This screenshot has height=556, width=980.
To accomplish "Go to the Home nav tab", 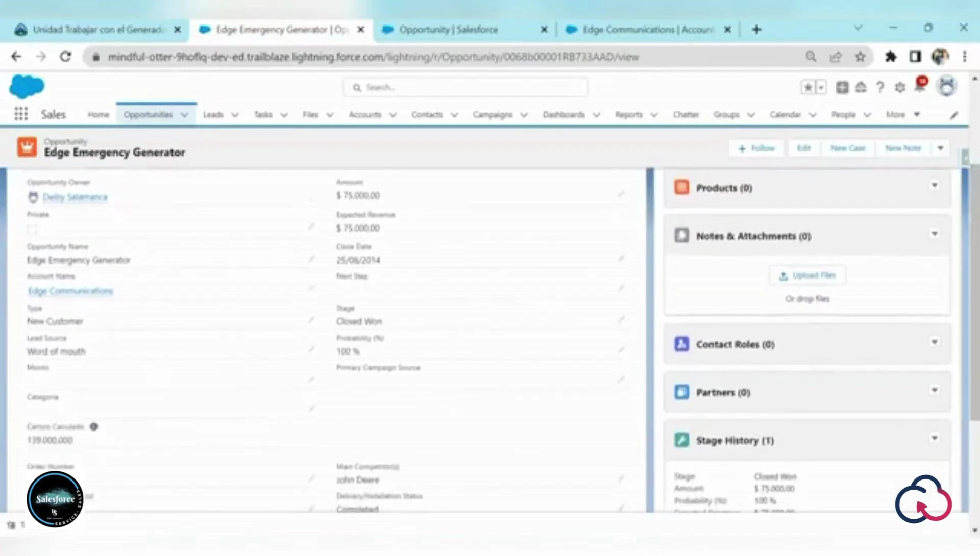I will (99, 115).
